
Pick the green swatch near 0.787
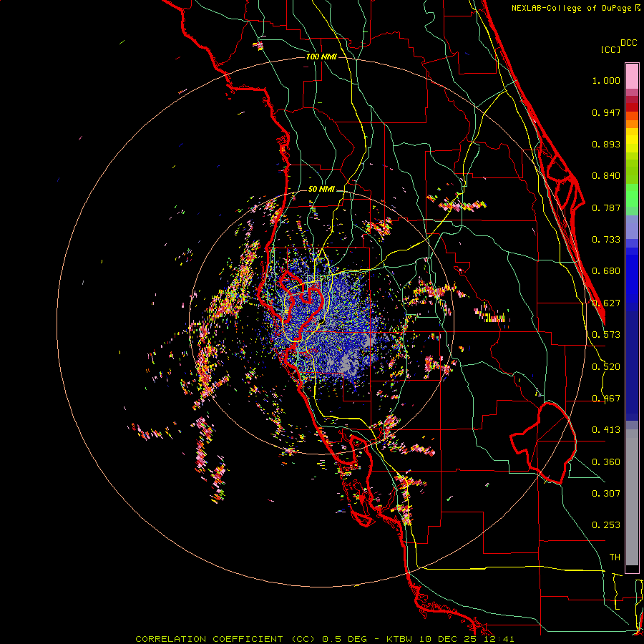[632, 200]
